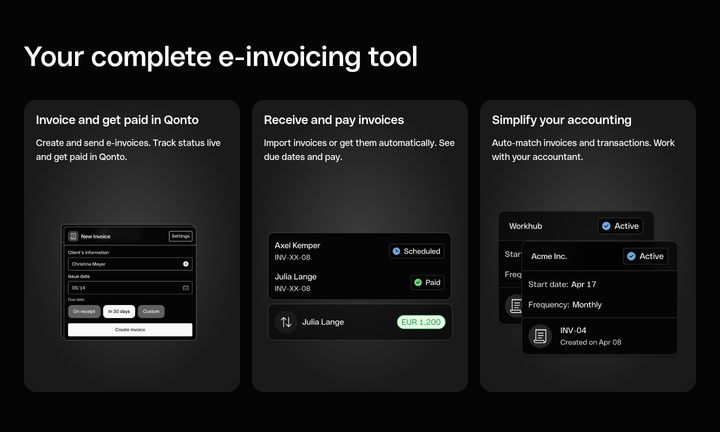Click the EUR 1,200 amount badge
The width and height of the screenshot is (720, 432).
421,322
